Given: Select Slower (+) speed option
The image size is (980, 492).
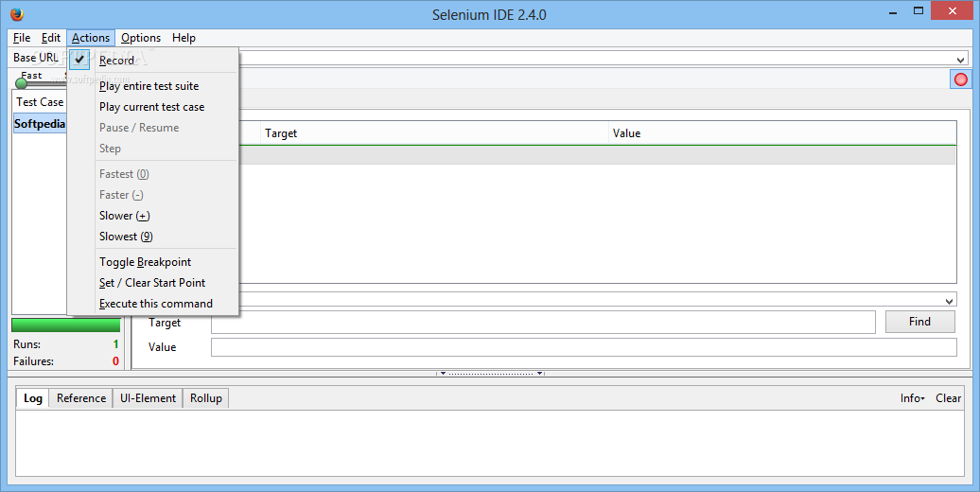Looking at the screenshot, I should point(124,216).
